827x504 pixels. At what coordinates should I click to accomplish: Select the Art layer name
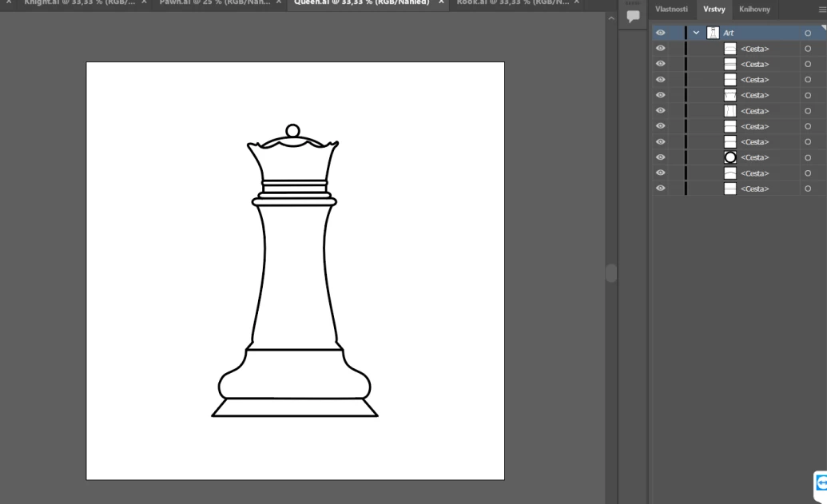point(729,33)
